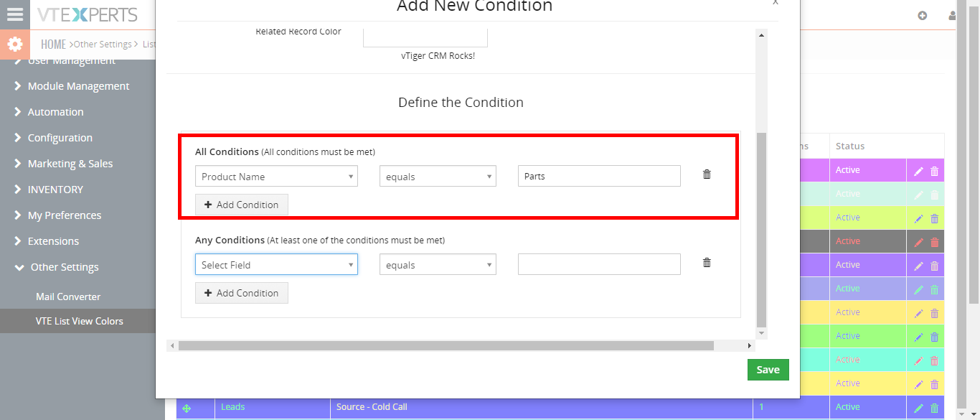Viewport: 980px width, 420px height.
Task: Go to HOME breadcrumb
Action: pyautogui.click(x=53, y=45)
